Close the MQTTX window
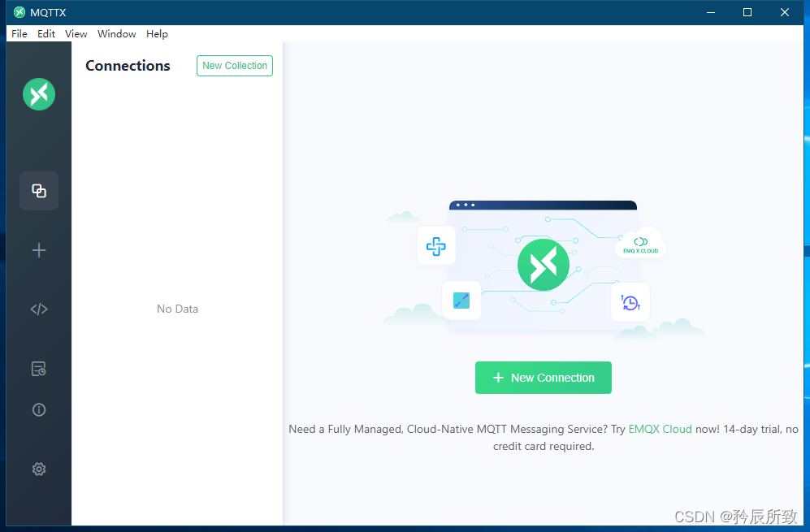Viewport: 810px width, 532px height. [x=785, y=12]
